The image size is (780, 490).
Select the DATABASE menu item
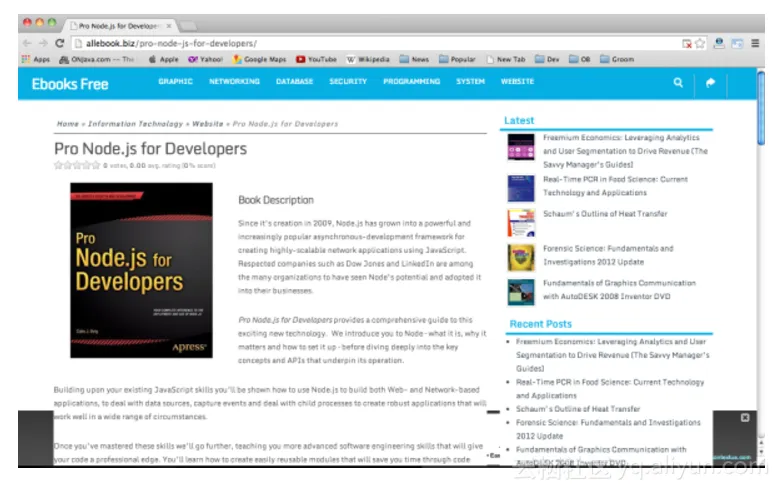click(x=294, y=82)
